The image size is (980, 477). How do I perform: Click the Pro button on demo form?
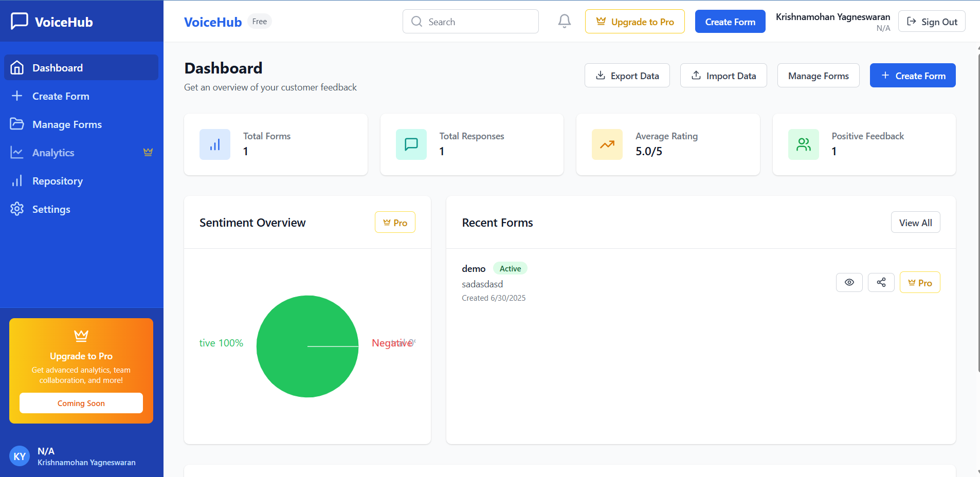click(920, 282)
